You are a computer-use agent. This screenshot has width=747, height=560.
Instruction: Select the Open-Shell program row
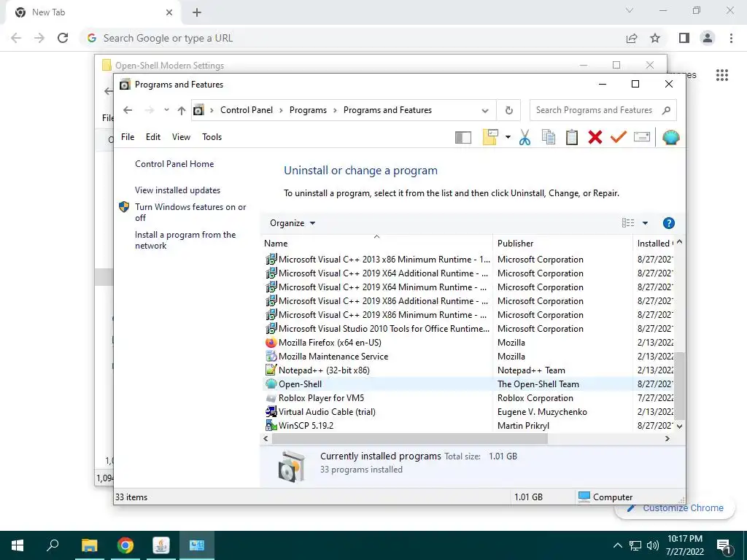tap(467, 384)
